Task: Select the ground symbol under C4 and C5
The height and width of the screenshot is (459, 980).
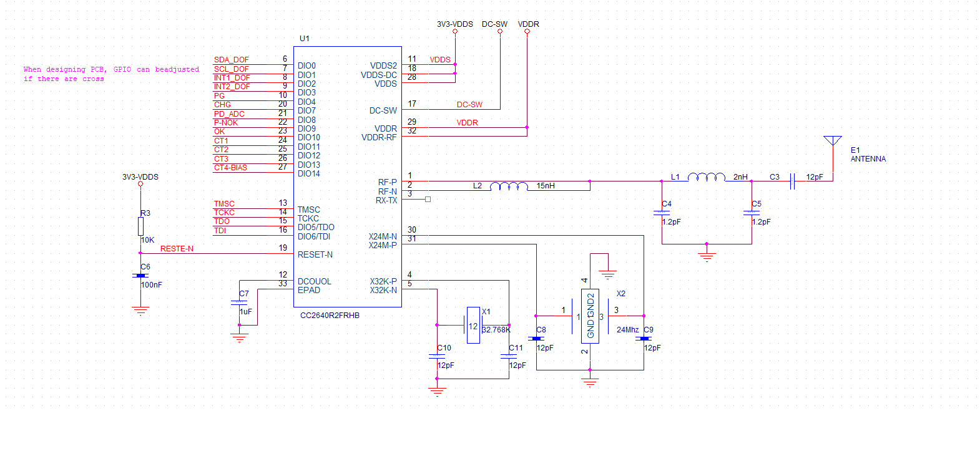Action: click(x=707, y=256)
